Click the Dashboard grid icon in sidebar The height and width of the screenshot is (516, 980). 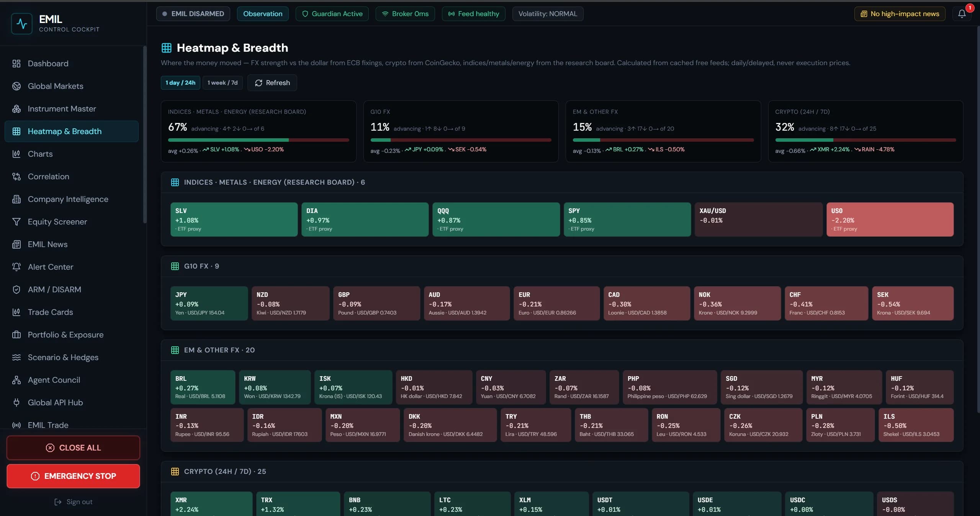click(16, 64)
